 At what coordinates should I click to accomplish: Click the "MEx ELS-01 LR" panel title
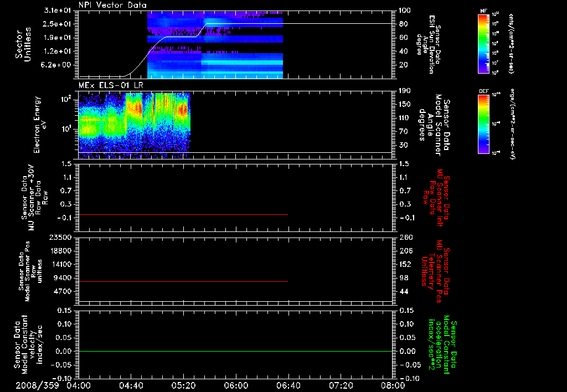tap(111, 85)
